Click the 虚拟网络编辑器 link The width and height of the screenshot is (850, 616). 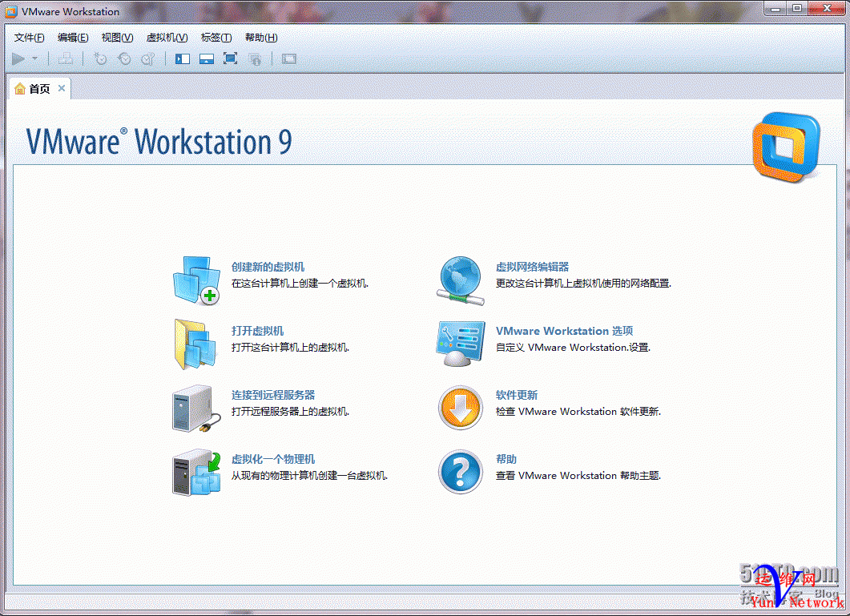(x=532, y=267)
